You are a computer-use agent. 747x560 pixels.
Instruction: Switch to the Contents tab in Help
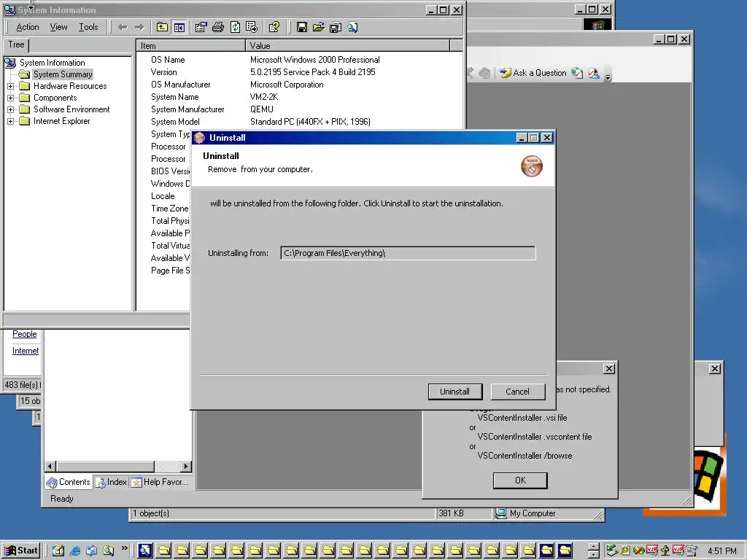(69, 482)
